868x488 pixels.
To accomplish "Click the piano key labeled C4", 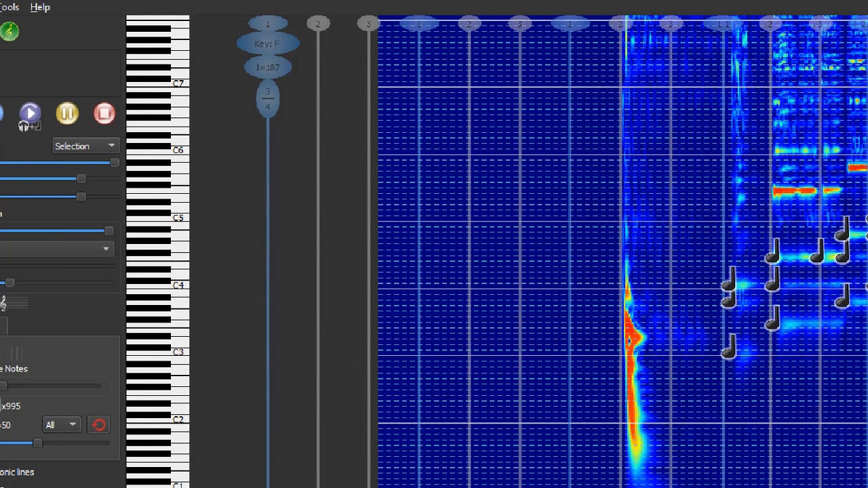I will 179,285.
